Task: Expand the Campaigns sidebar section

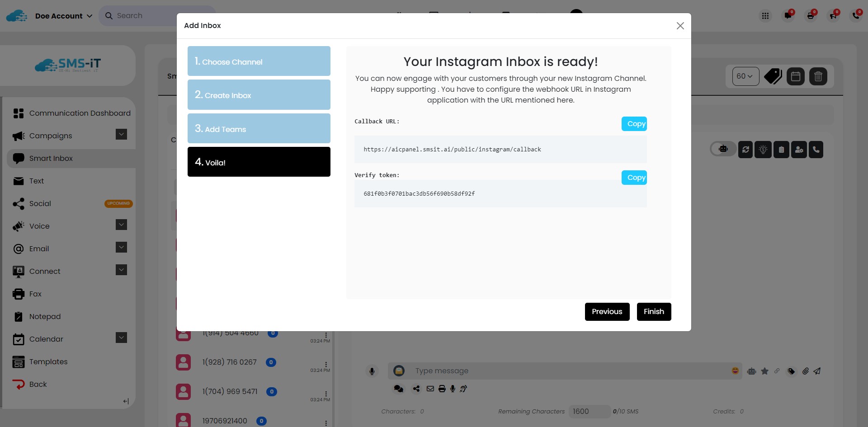Action: (121, 134)
